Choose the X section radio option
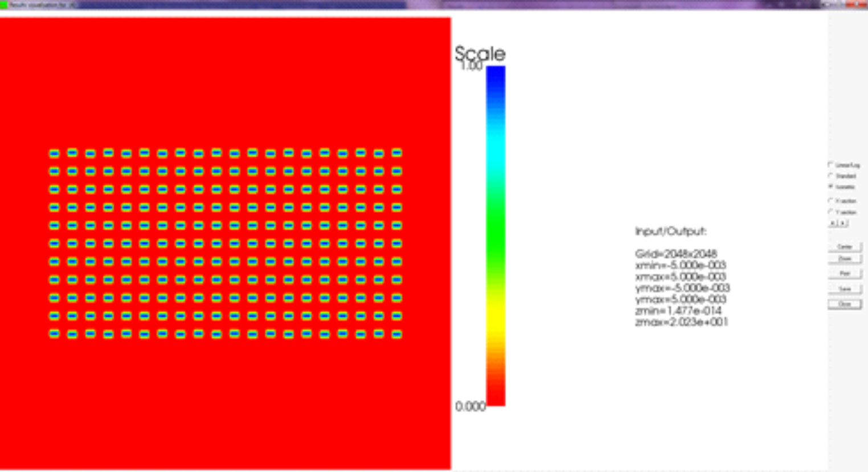The image size is (868, 472). tap(831, 201)
